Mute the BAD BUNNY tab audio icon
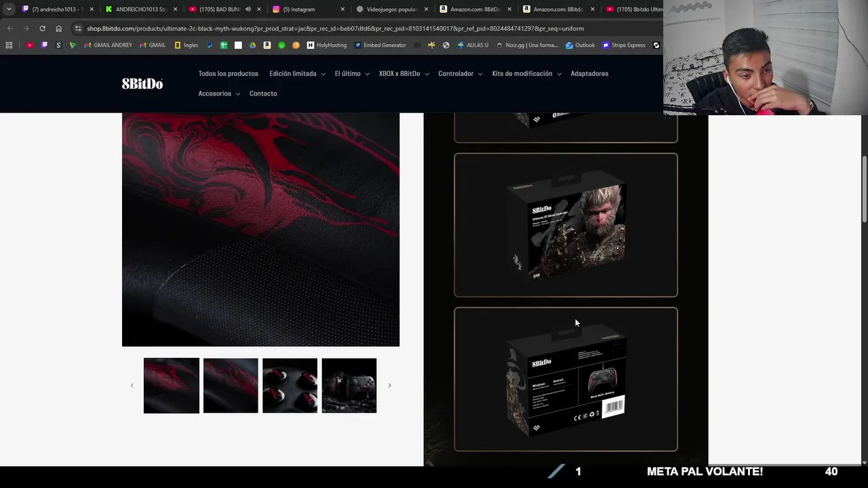868x488 pixels. click(x=248, y=9)
